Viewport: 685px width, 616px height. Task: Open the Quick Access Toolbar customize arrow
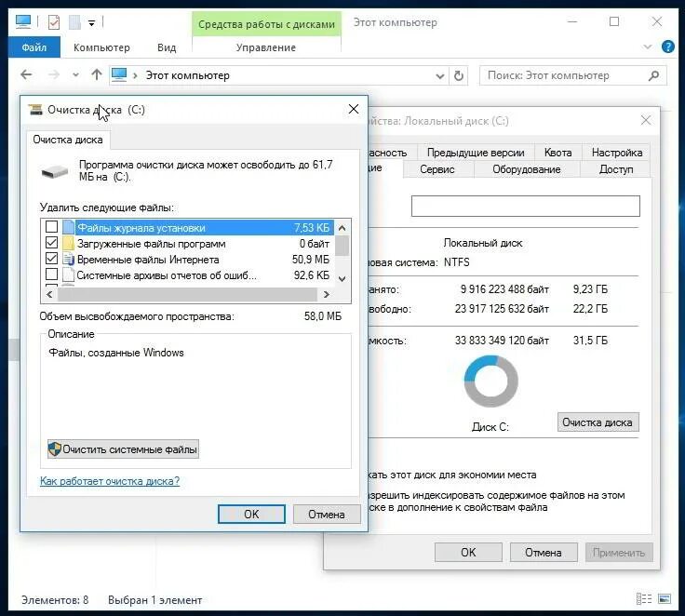[x=91, y=22]
